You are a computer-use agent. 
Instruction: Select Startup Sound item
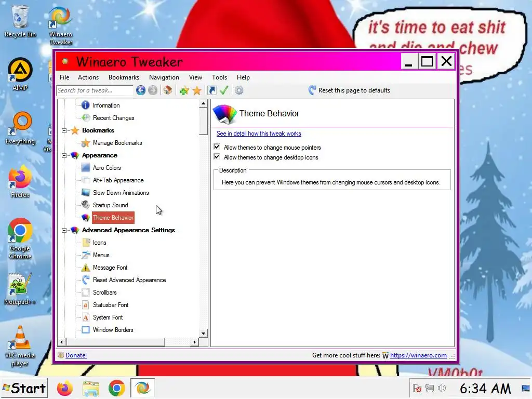[110, 205]
